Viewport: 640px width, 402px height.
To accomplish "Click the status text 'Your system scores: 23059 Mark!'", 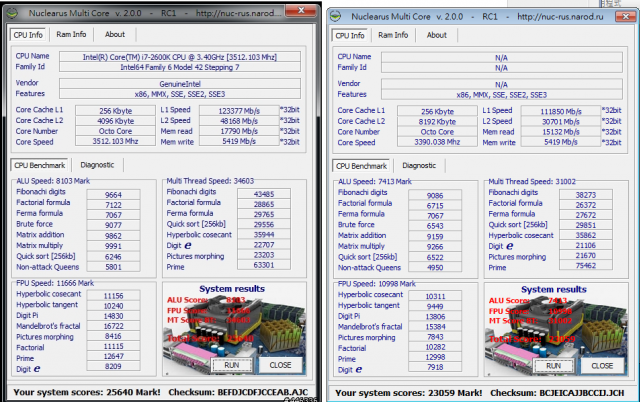I will [409, 393].
